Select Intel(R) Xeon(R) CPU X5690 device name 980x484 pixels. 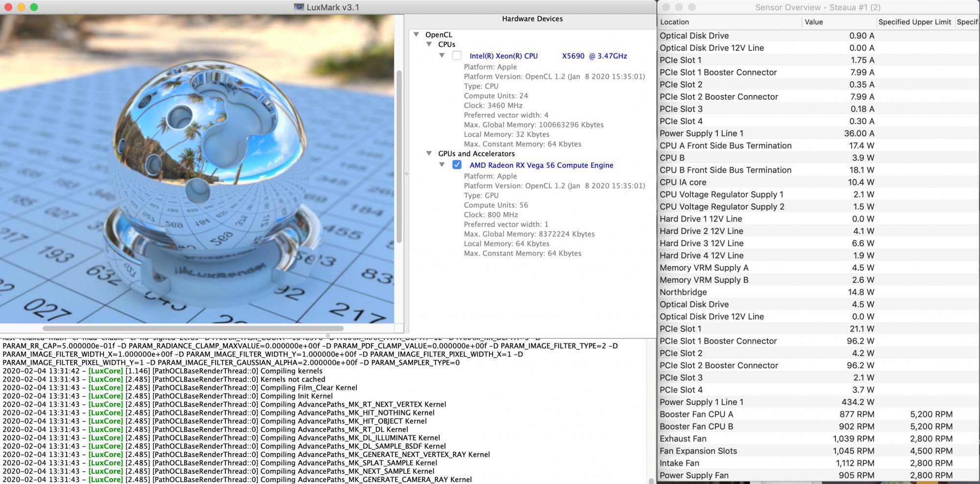click(548, 56)
